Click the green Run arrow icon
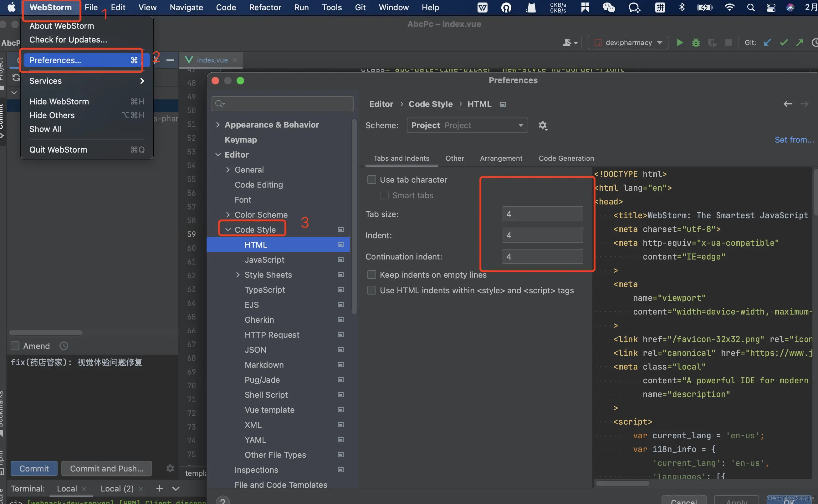The width and height of the screenshot is (818, 504). tap(680, 43)
